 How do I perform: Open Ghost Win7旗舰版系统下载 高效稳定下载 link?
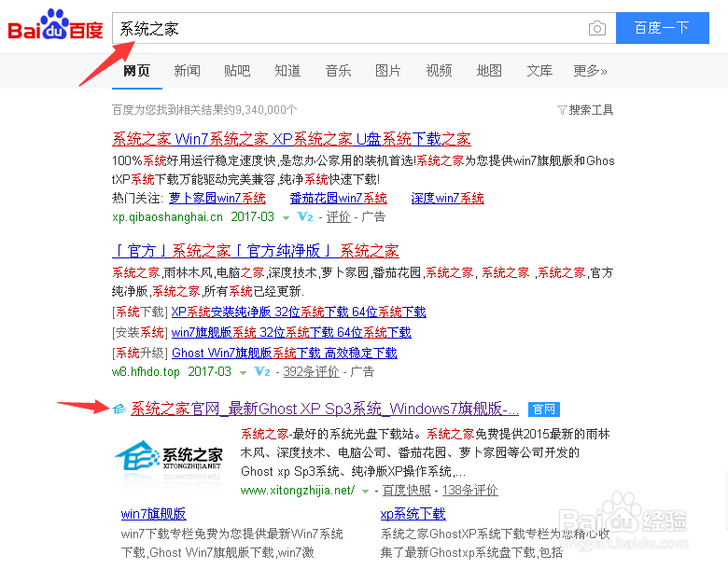point(285,353)
